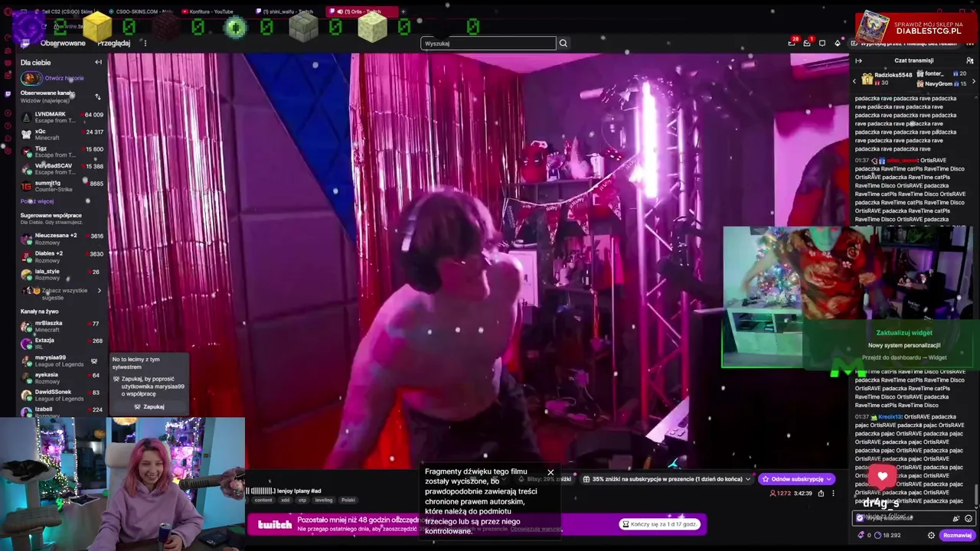Show next gift leaderboard entries
Image resolution: width=980 pixels, height=551 pixels.
973,80
